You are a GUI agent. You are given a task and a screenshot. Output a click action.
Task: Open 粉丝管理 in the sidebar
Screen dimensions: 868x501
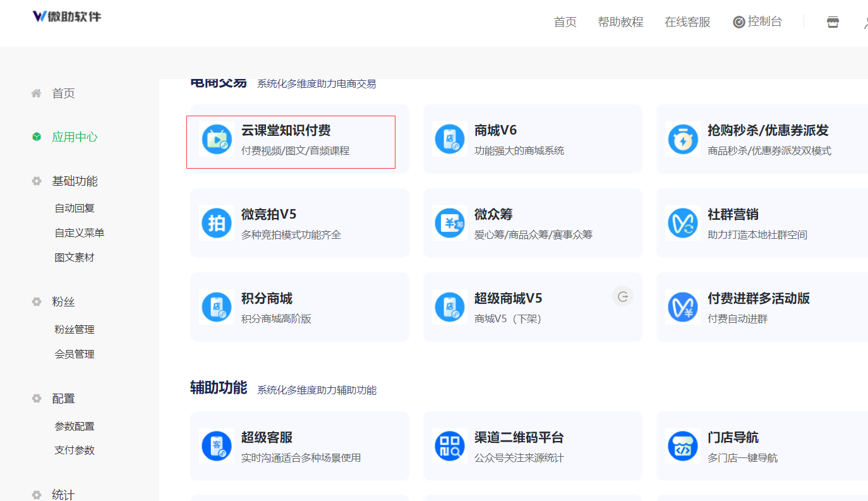pos(75,330)
